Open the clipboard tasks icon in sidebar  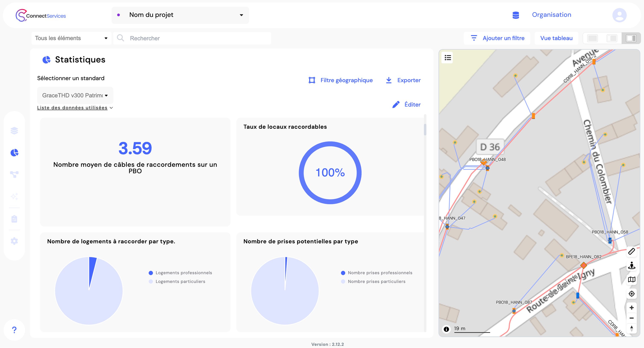click(14, 219)
